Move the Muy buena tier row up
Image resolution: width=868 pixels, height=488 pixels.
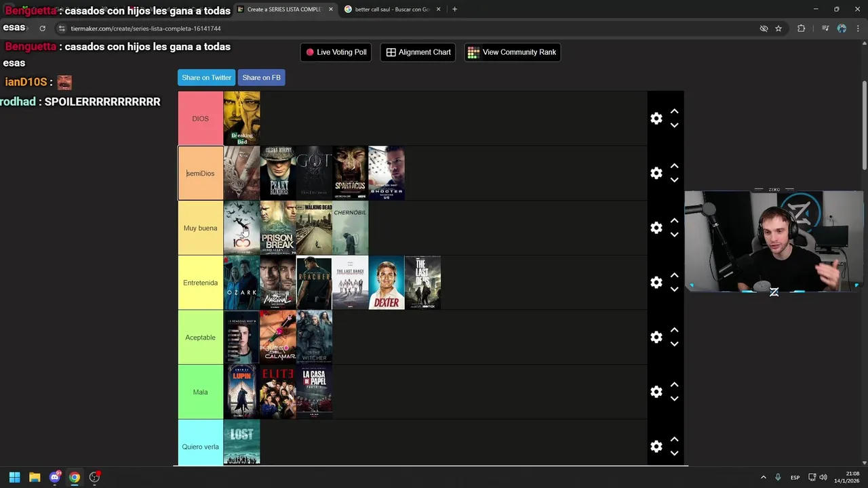coord(674,221)
